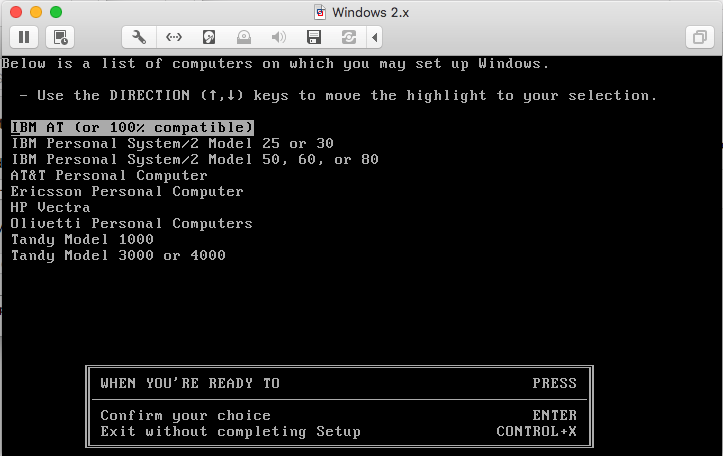Click the sound speaker icon
This screenshot has width=723, height=456.
click(279, 37)
